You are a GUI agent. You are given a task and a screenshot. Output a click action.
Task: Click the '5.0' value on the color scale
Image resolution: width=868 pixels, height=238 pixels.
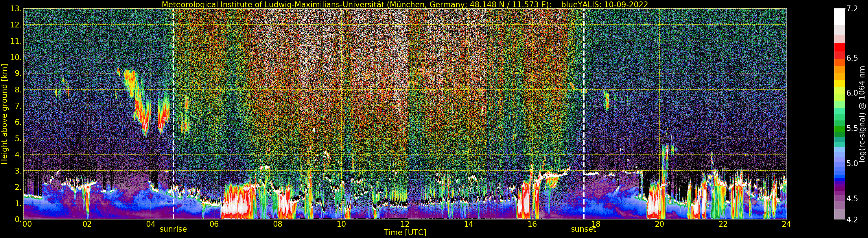coord(852,163)
